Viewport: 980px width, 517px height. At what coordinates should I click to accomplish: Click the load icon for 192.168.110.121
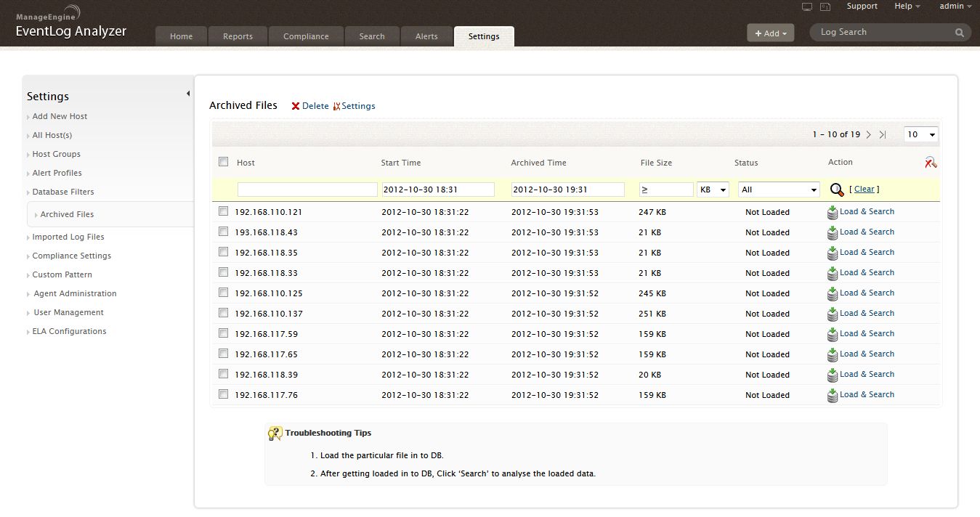[x=833, y=212]
